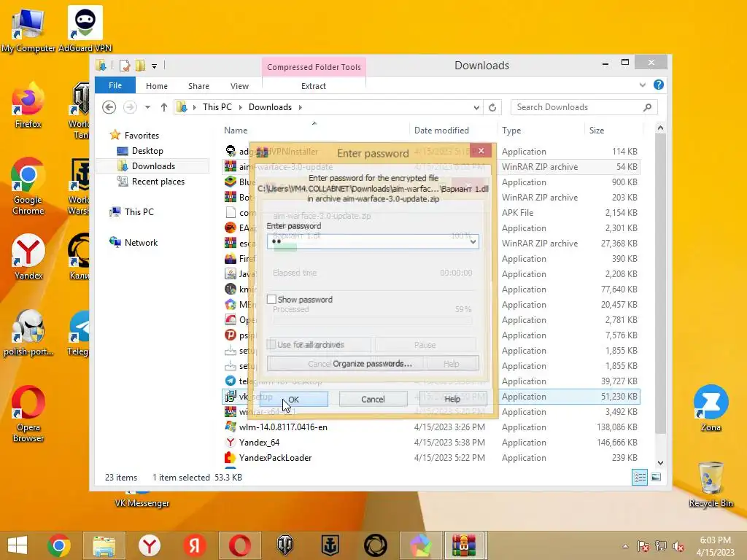Confirm password with OK button

pos(293,399)
